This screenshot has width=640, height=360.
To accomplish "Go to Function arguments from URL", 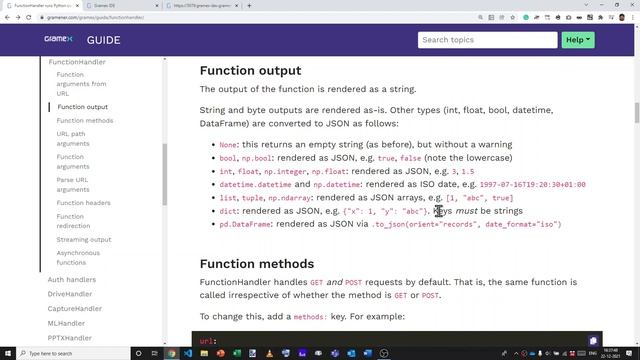I will [81, 84].
